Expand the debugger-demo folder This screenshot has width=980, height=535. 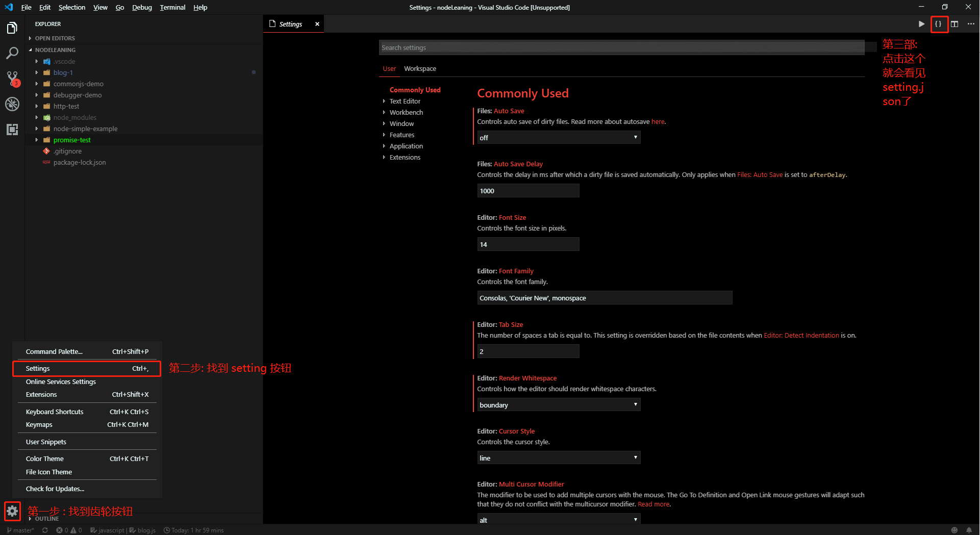tap(37, 95)
